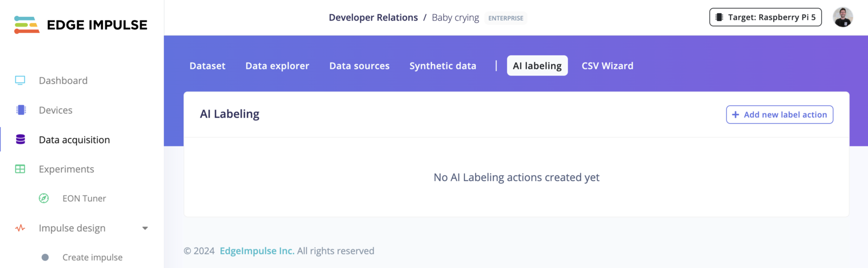868x268 pixels.
Task: Go to the Data sources tab
Action: (x=359, y=66)
